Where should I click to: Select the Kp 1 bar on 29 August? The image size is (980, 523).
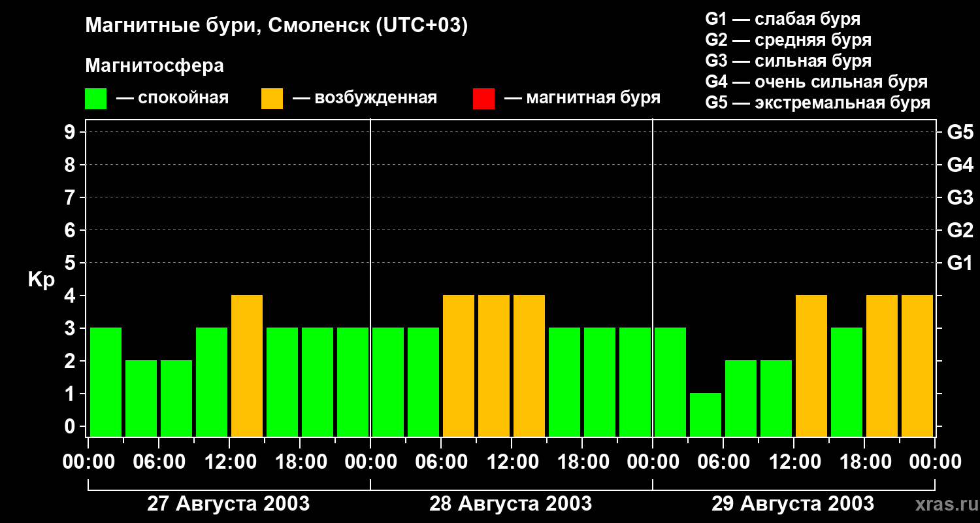706,414
